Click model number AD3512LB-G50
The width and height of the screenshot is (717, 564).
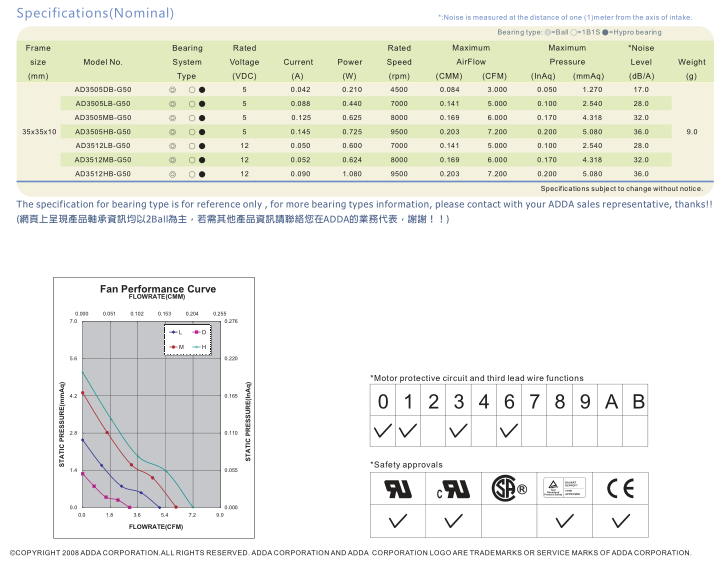coord(103,145)
